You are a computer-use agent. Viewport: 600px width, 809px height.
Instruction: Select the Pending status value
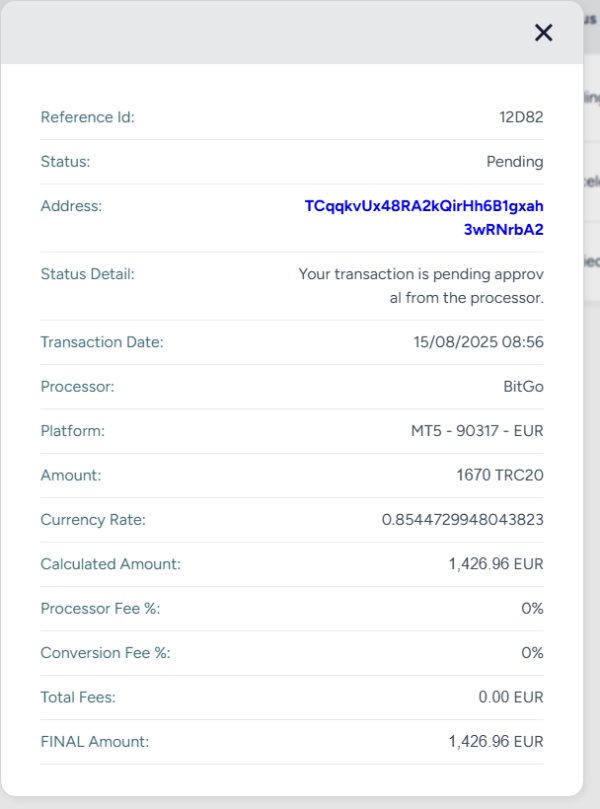[515, 161]
